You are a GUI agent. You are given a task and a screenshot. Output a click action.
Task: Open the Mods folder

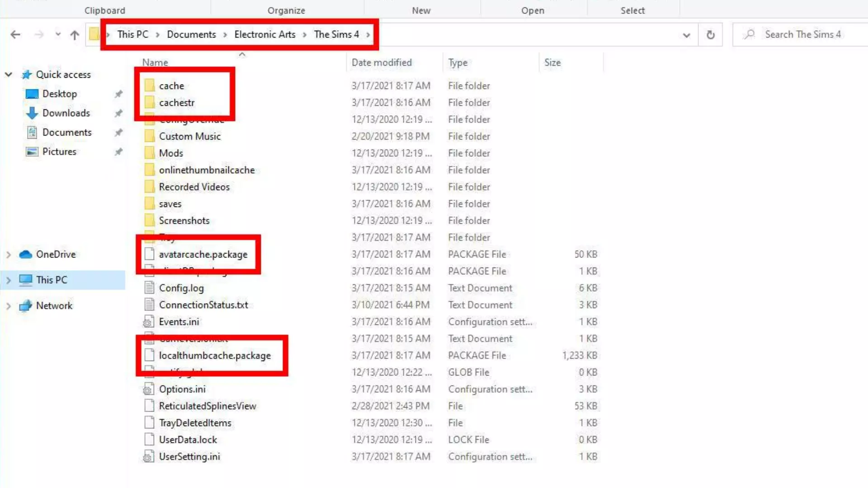point(170,153)
